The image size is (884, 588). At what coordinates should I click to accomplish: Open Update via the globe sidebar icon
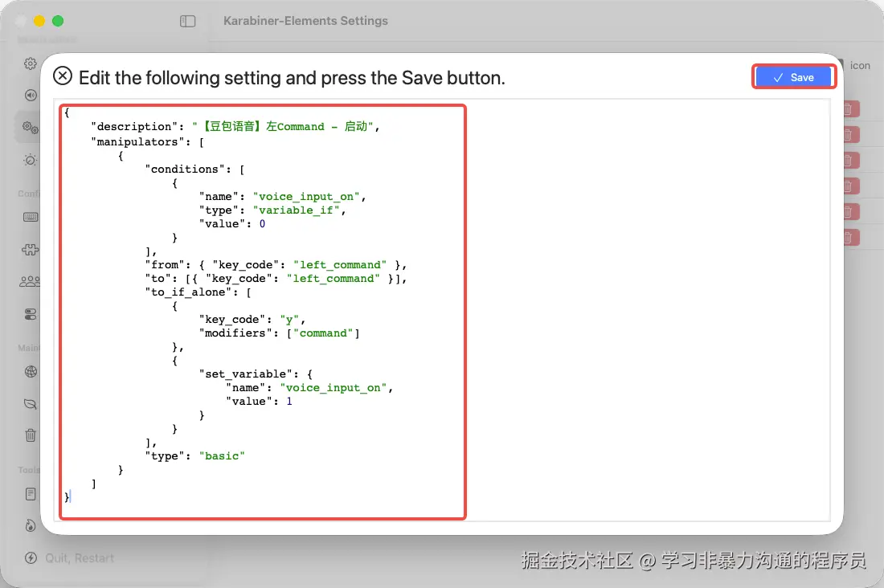[x=31, y=372]
